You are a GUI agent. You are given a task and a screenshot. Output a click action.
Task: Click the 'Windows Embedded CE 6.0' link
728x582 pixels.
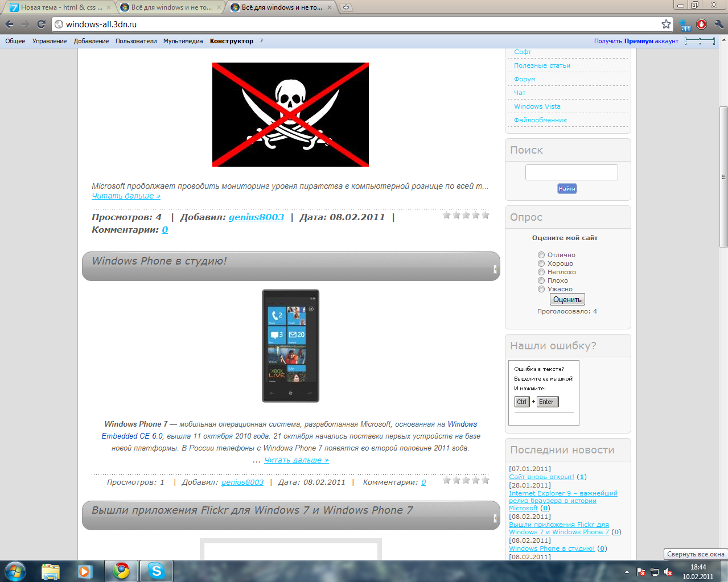290,430
